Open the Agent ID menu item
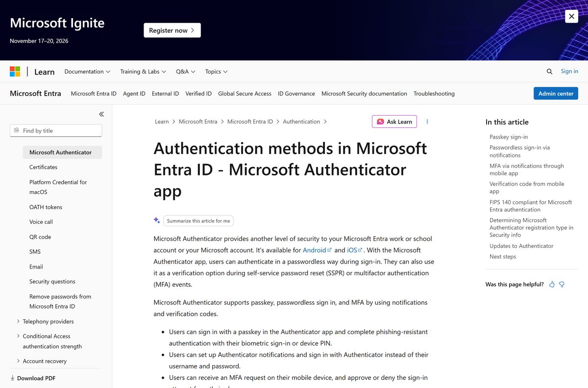The image size is (588, 388). point(134,94)
